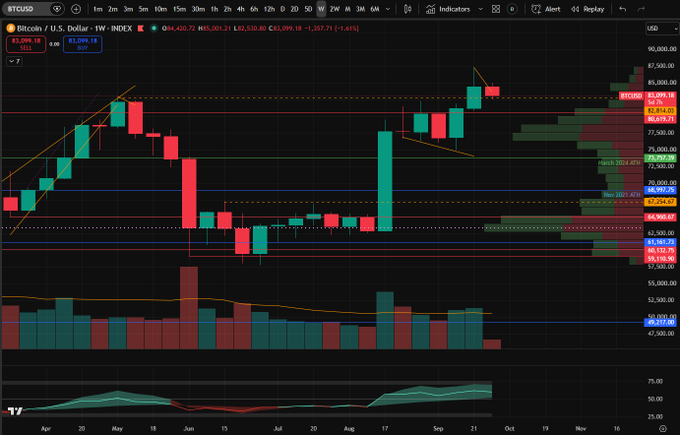
Task: Open chart settings gear in the corner
Action: pyautogui.click(x=662, y=428)
